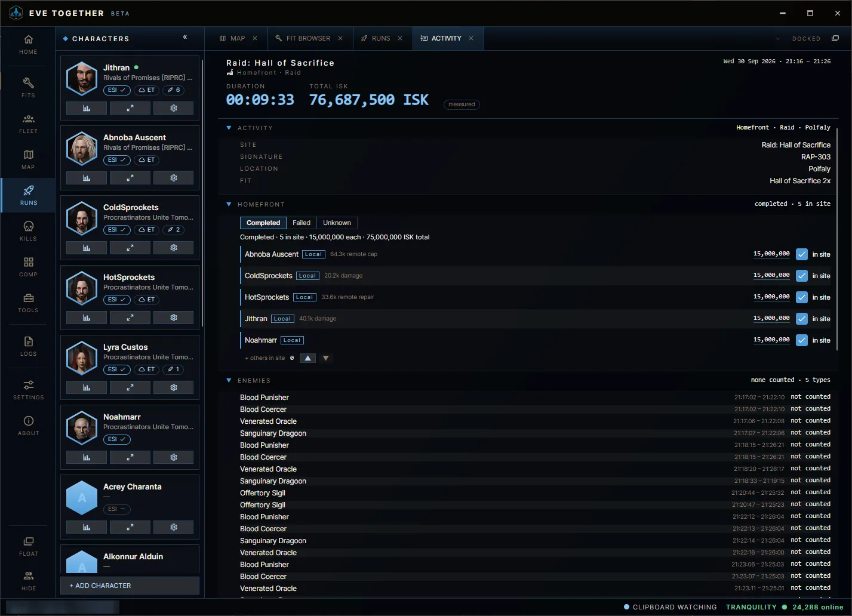Image resolution: width=852 pixels, height=616 pixels.
Task: Open the Logs section
Action: point(28,346)
